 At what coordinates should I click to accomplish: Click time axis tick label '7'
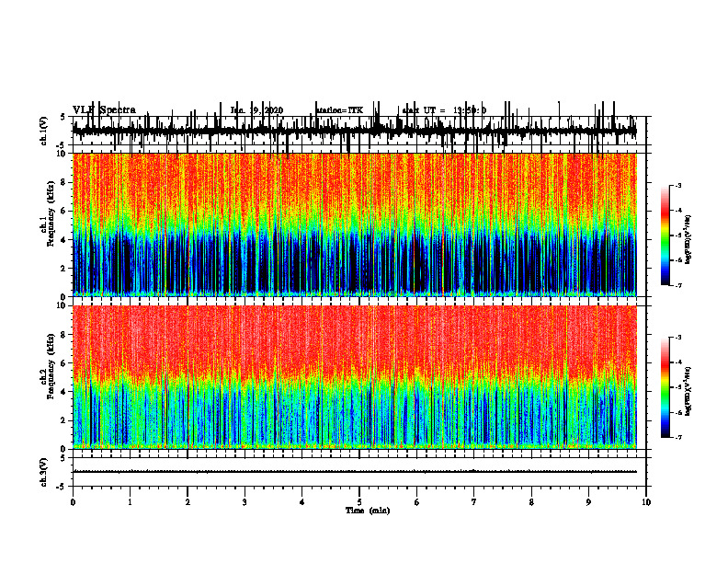click(x=474, y=502)
